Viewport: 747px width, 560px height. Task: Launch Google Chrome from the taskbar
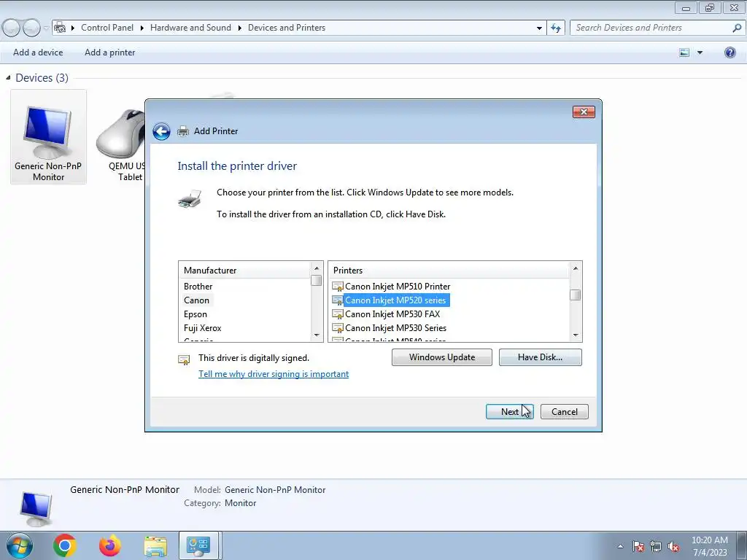point(65,545)
